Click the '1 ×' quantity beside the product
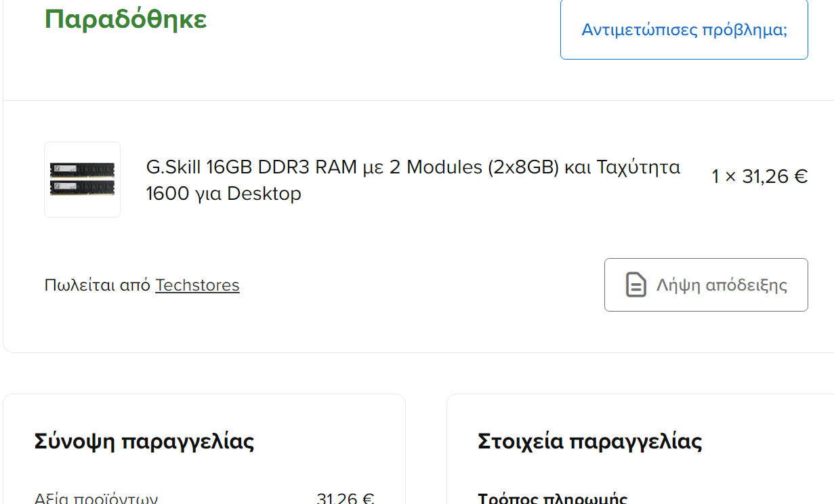834x504 pixels. coord(724,177)
